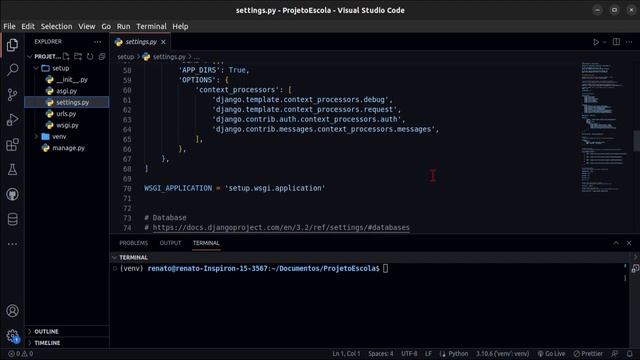This screenshot has height=360, width=640.
Task: Open asgi.py in the file tree
Action: (x=67, y=91)
